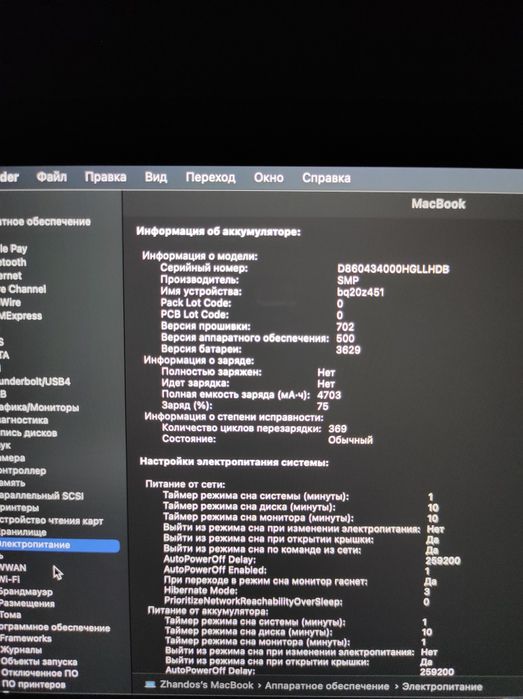The height and width of the screenshot is (699, 523).
Task: Click device name value bq20z451
Action: [360, 292]
